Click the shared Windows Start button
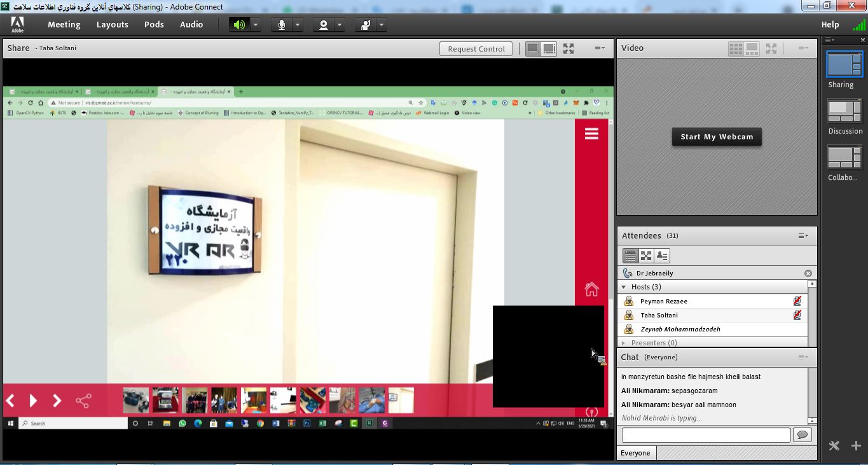Viewport: 868px width, 465px height. pyautogui.click(x=10, y=423)
